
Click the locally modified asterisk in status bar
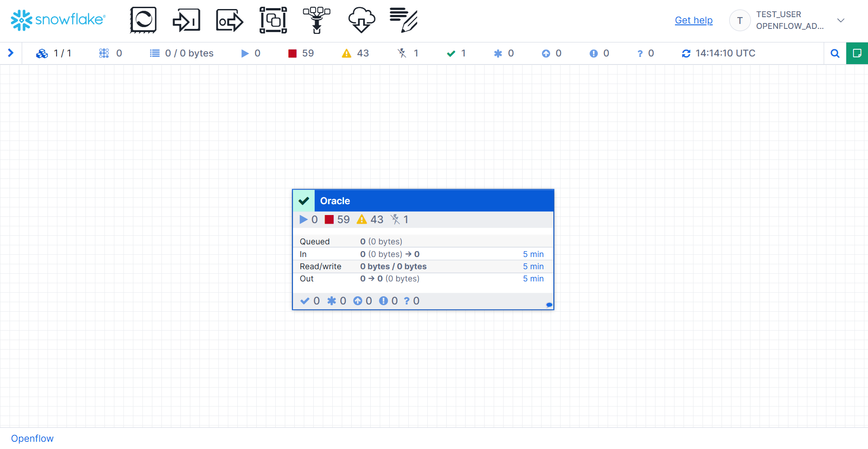coord(498,53)
